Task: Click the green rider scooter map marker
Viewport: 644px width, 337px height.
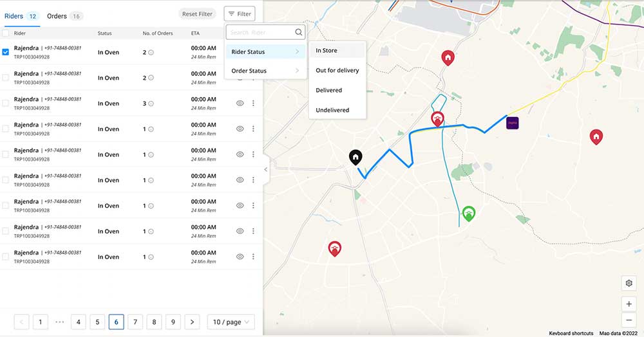Action: 469,214
